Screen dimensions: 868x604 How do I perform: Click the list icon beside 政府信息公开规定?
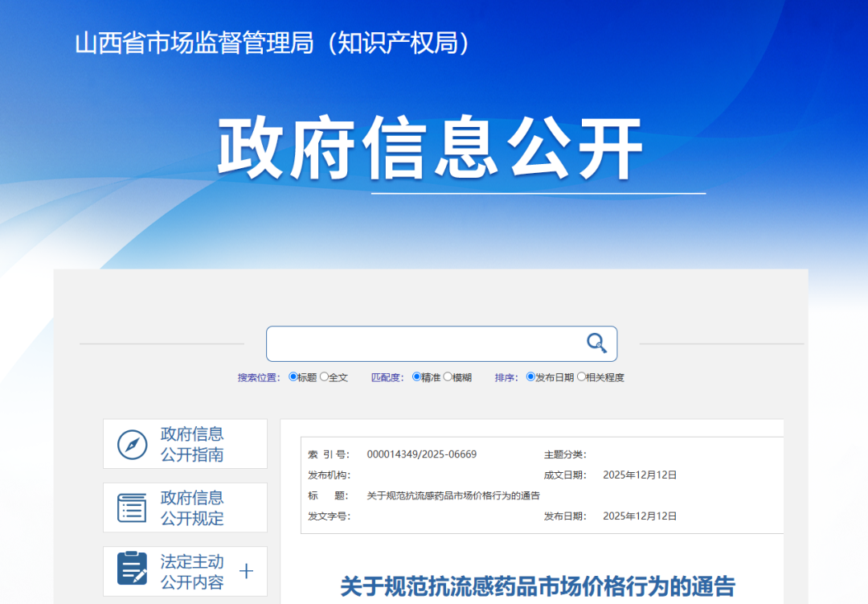pos(133,507)
